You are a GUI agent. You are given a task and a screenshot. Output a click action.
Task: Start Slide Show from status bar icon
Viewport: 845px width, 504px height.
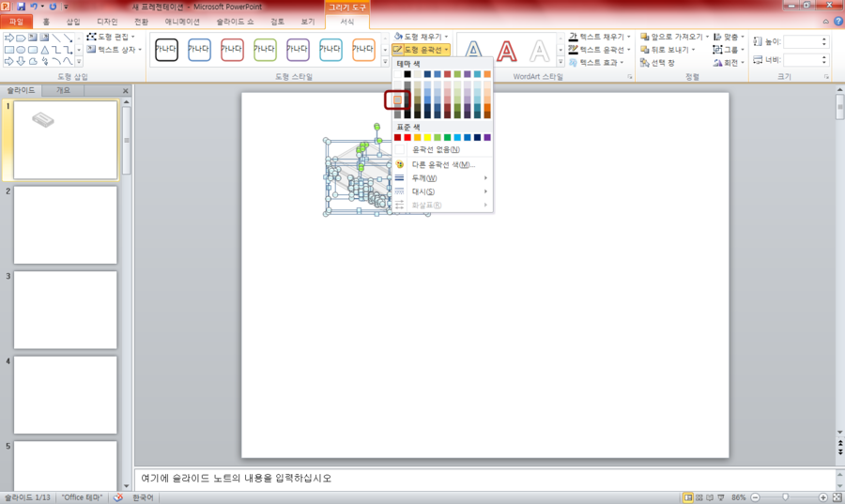721,497
